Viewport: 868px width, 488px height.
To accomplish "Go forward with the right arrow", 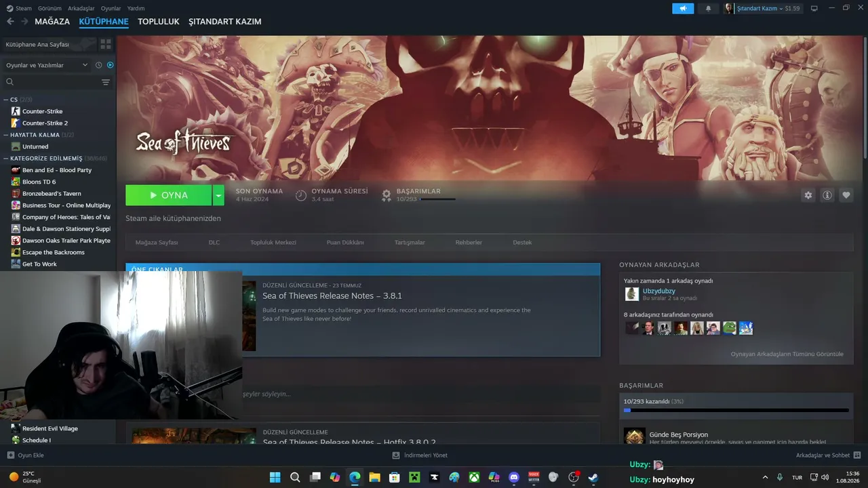I will point(24,22).
